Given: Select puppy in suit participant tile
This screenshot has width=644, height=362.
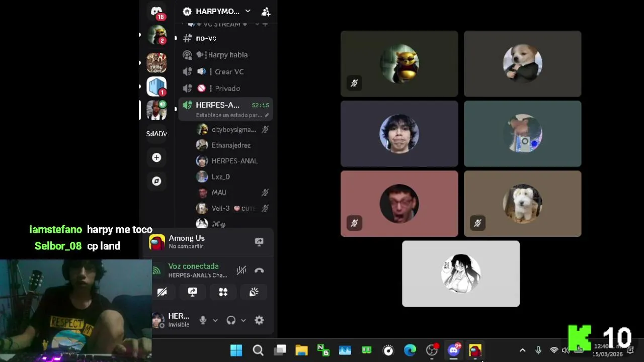Looking at the screenshot, I should 522,63.
